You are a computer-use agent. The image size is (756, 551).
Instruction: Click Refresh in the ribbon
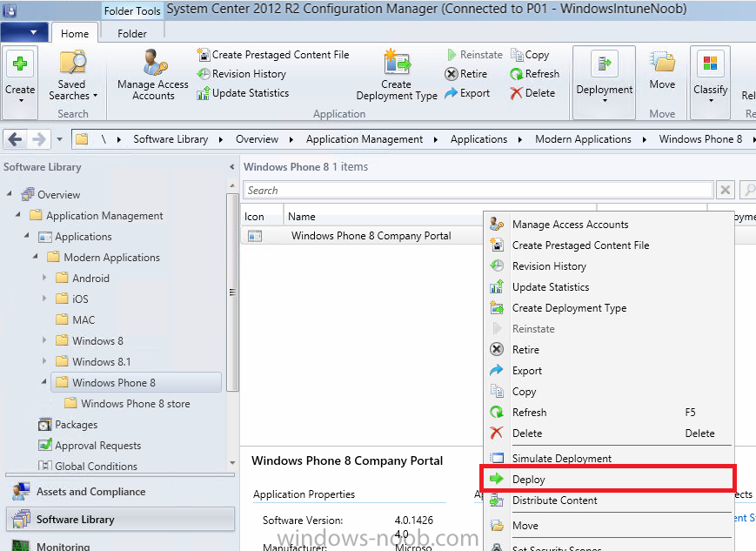click(535, 74)
